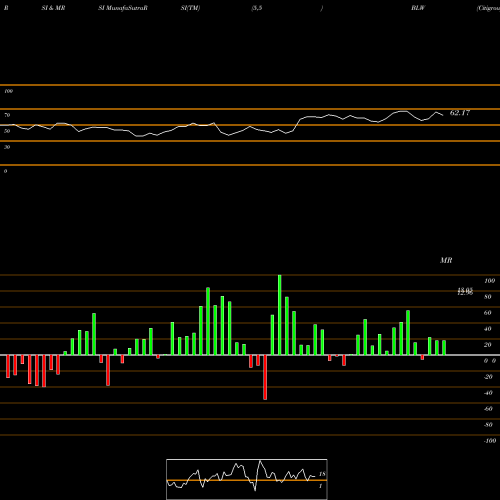
Task: Click the '70' level label on RSI chart
Action: (x=7, y=115)
